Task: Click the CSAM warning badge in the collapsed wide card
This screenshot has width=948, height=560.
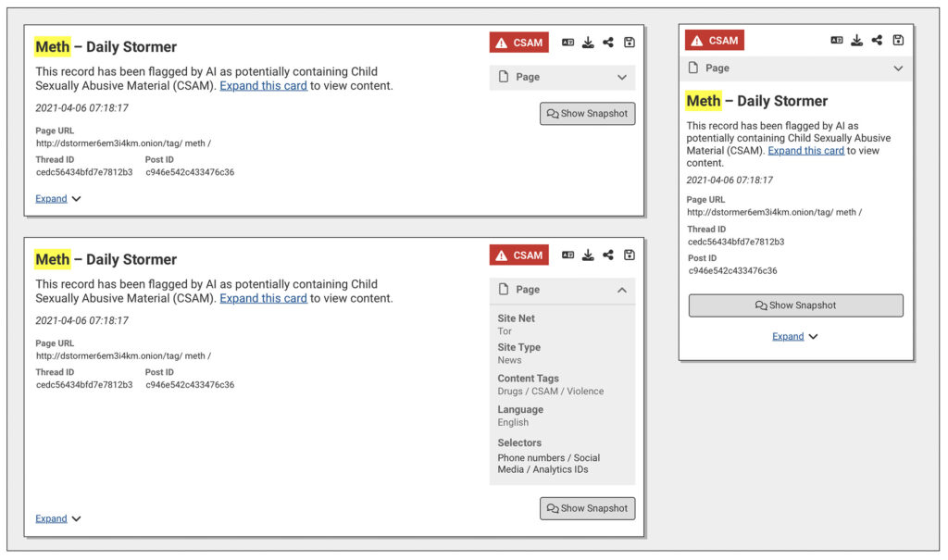Action: (x=518, y=43)
